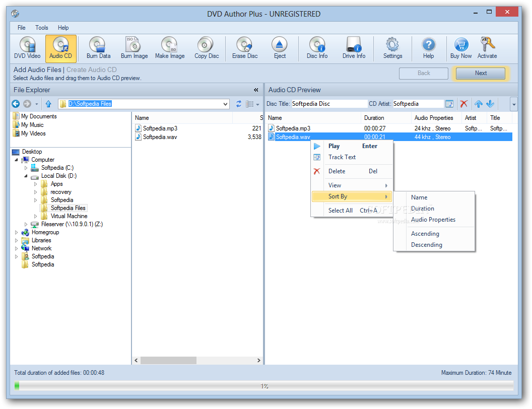Go back in File Explorer navigation

pyautogui.click(x=16, y=104)
